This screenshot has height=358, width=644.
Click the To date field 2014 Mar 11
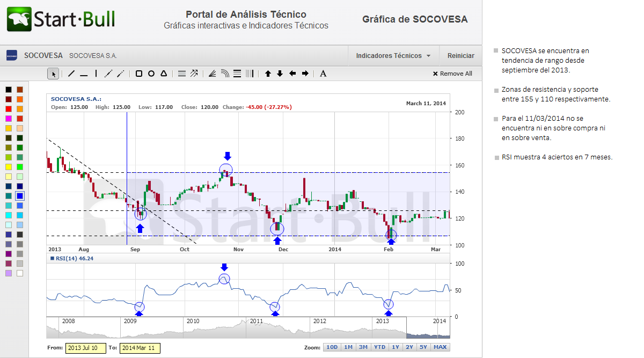coord(140,348)
